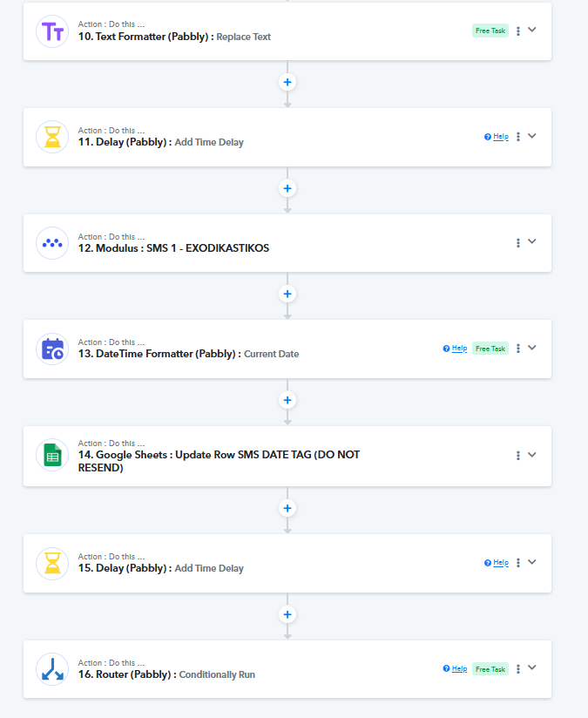Viewport: 588px width, 718px height.
Task: Open Help link for step 16 Router
Action: point(456,668)
